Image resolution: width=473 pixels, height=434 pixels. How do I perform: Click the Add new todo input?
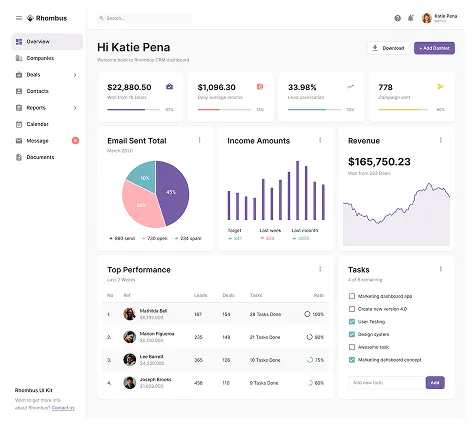[x=387, y=383]
